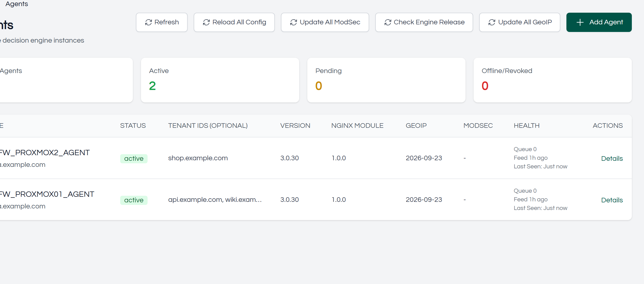The height and width of the screenshot is (284, 644).
Task: Click Last Seen: Just now for FW_PROXMOX2_AGENT
Action: (x=541, y=166)
